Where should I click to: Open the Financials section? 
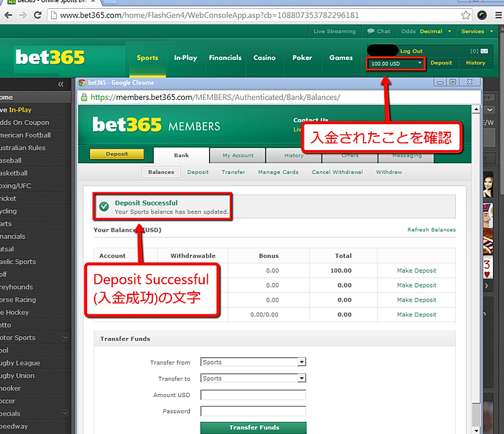coord(225,58)
